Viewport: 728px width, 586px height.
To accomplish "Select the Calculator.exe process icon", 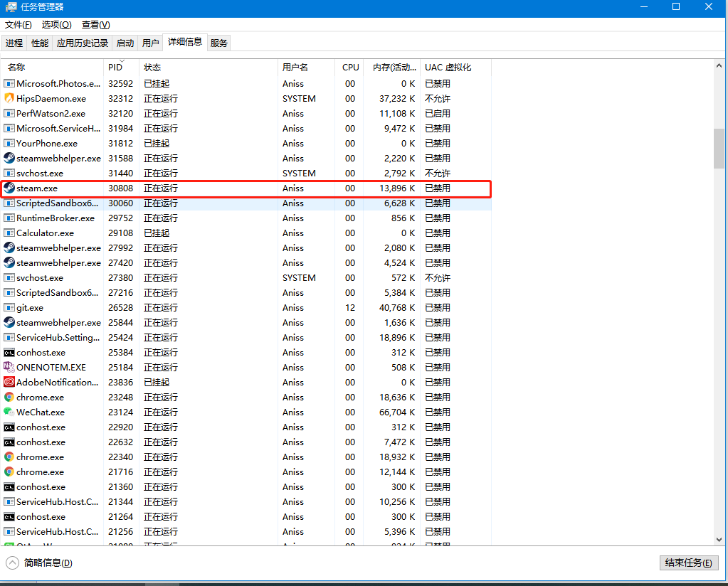I will coord(9,233).
